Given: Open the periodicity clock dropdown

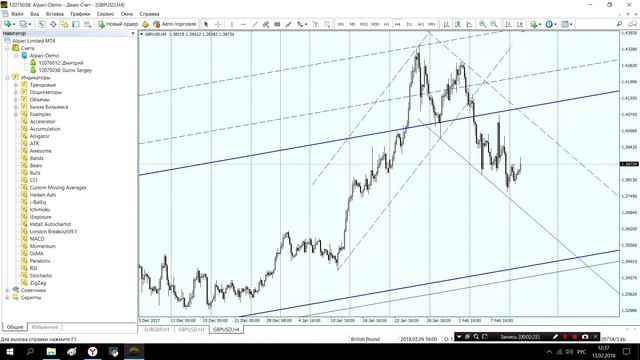Looking at the screenshot, I should (551, 24).
